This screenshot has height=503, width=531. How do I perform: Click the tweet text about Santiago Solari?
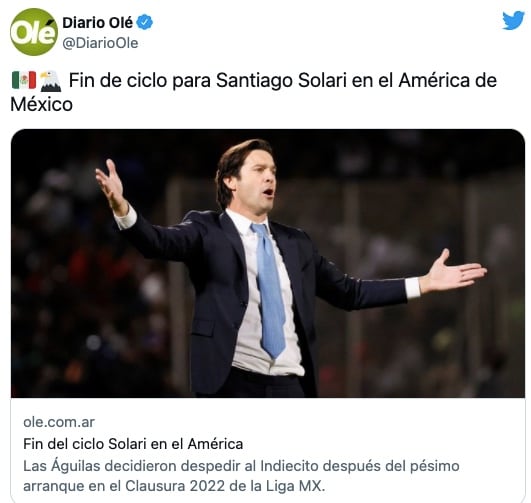(254, 92)
